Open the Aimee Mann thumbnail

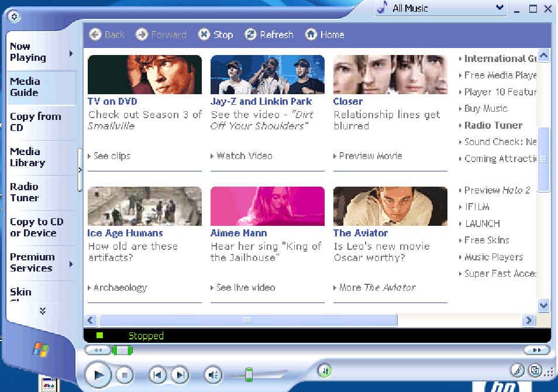point(268,206)
